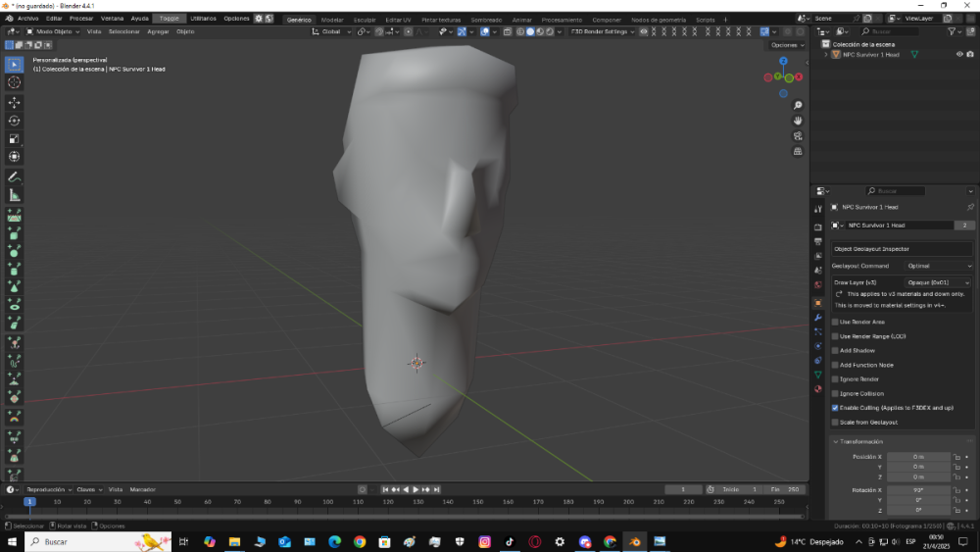Click the Annotate pencil tool
The image size is (980, 552).
click(15, 177)
